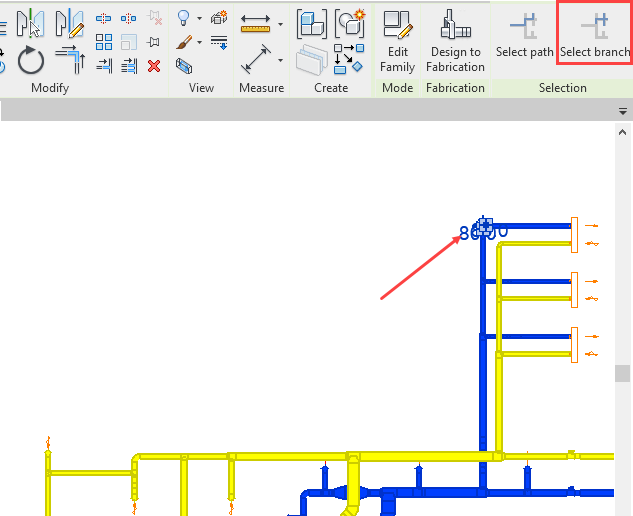Click the Create Parts tool
Image resolution: width=633 pixels, height=516 pixels.
[350, 24]
